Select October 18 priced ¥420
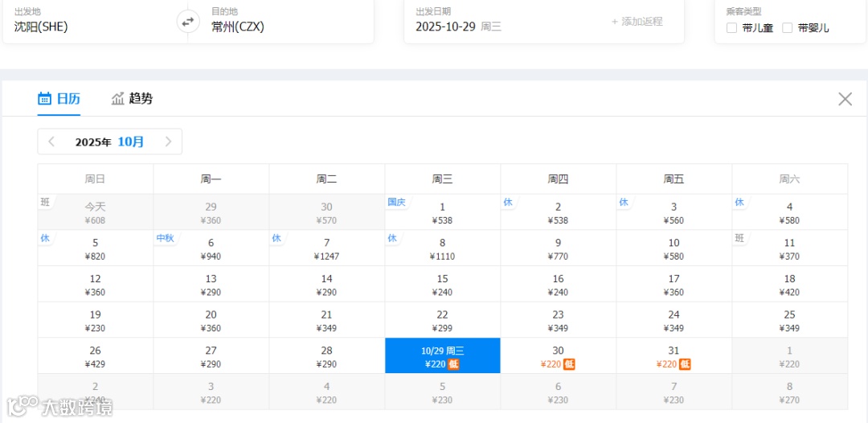Screen dimensions: 868x423 tap(790, 284)
